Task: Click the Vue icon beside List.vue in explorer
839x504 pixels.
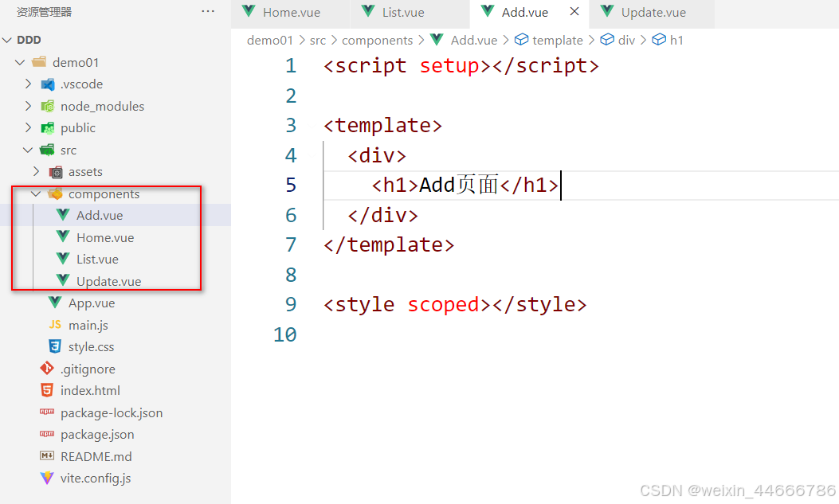Action: [x=63, y=258]
